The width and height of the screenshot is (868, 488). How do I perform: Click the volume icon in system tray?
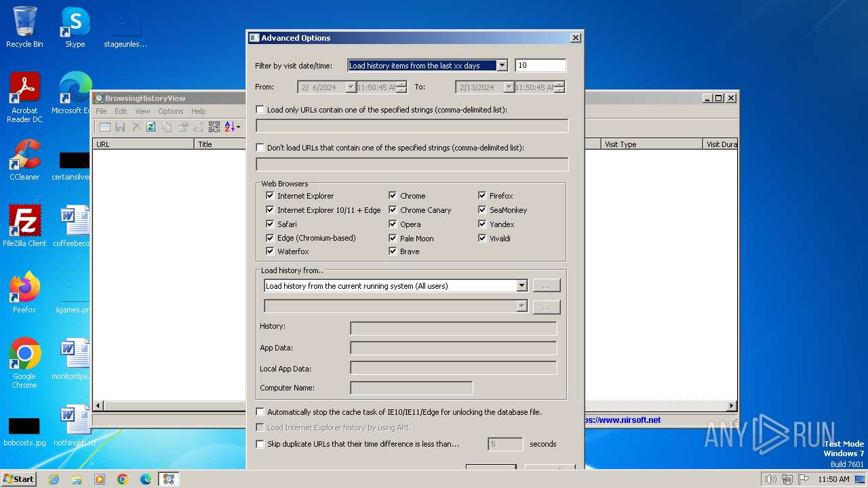[770, 479]
